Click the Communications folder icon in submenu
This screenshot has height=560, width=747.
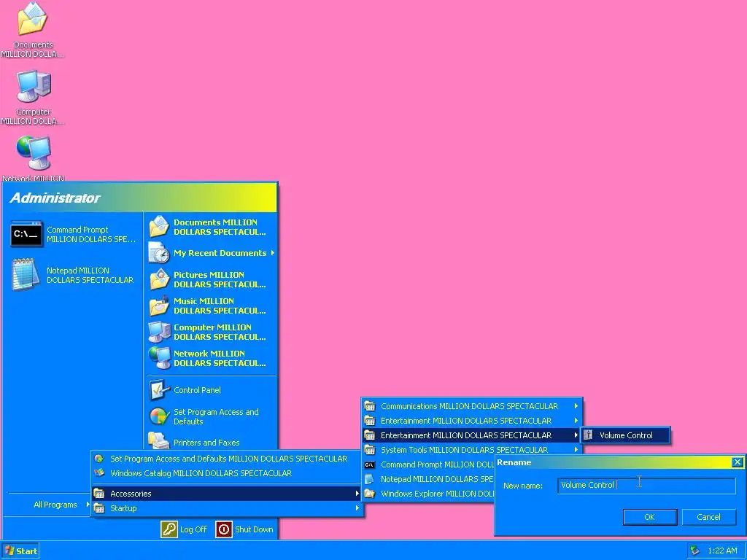pyautogui.click(x=370, y=406)
